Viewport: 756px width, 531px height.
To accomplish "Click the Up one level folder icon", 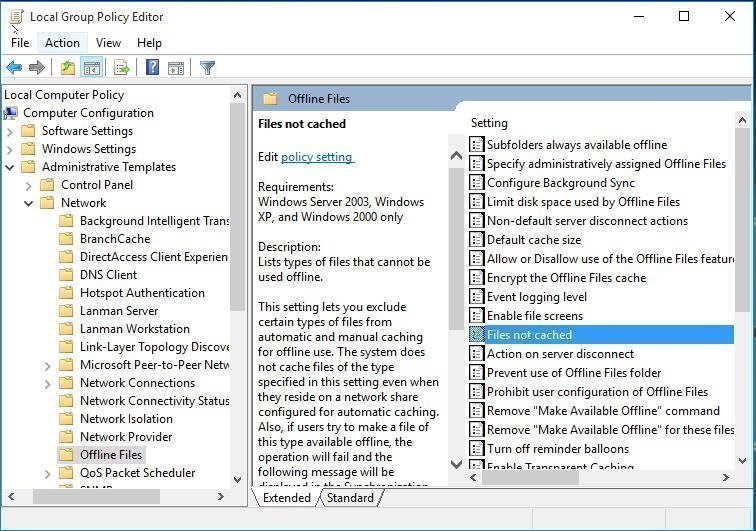I will pos(68,68).
